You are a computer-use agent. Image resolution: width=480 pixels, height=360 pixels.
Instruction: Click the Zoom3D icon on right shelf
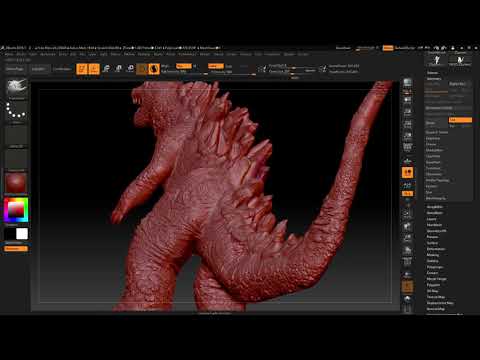coord(407,238)
